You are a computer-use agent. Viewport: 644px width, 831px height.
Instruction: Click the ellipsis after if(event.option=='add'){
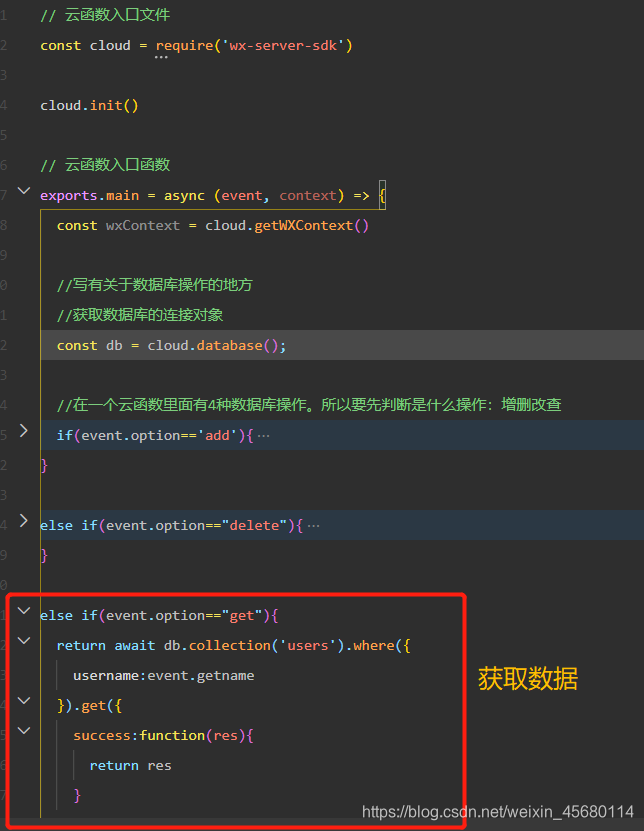263,436
